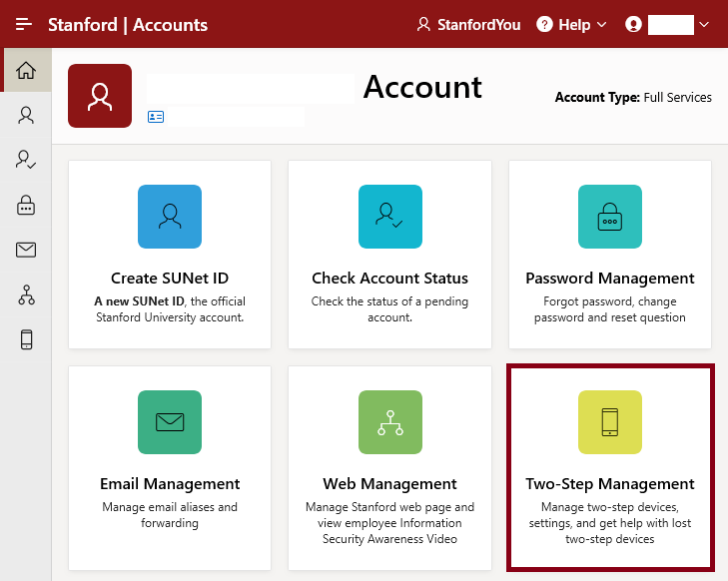Click the Stanford | Accounts title link
The image size is (728, 581).
pos(128,25)
